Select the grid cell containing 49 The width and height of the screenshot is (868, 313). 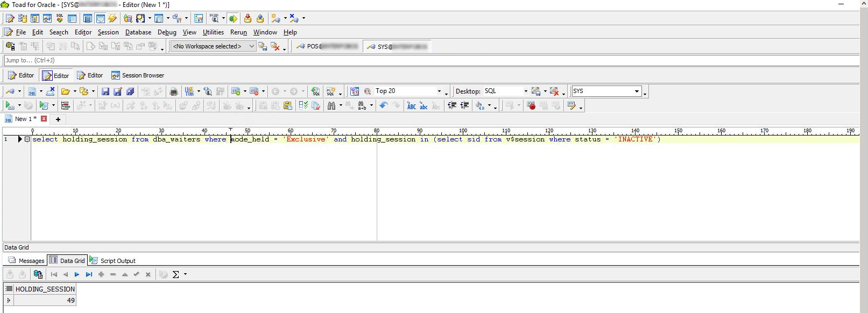45,300
